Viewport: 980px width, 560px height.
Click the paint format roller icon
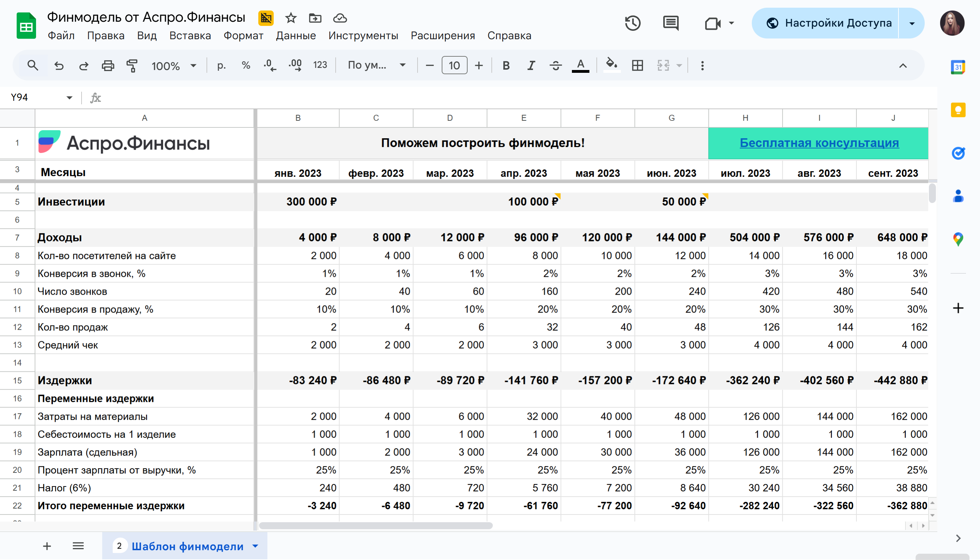tap(132, 66)
